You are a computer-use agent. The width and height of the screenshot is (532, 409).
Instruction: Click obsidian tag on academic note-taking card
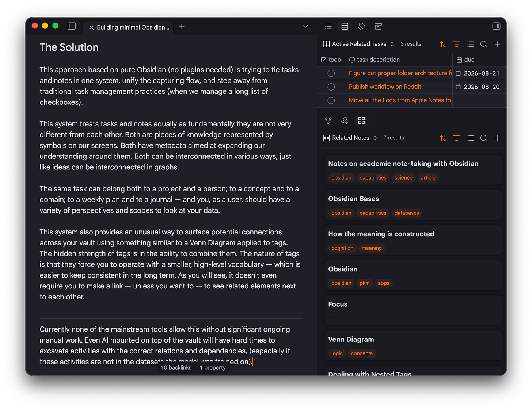pos(341,178)
